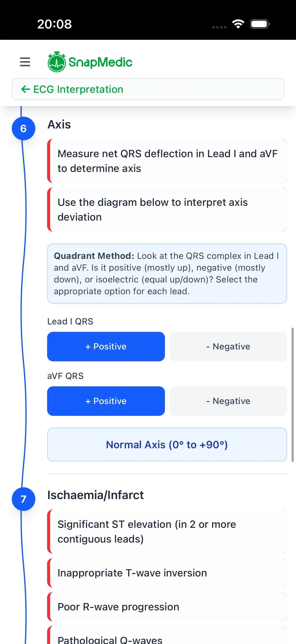Tap the step 7 circle marker
Image resolution: width=296 pixels, height=644 pixels.
tap(24, 499)
